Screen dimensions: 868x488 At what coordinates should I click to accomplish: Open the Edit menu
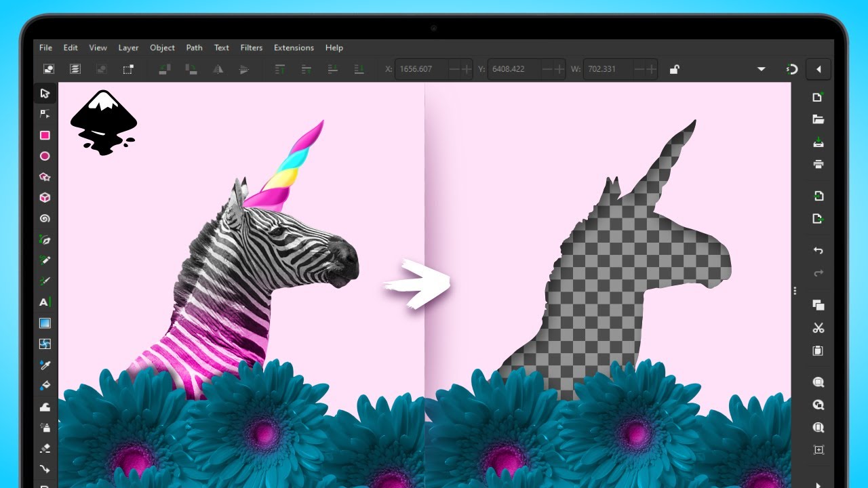(x=71, y=48)
